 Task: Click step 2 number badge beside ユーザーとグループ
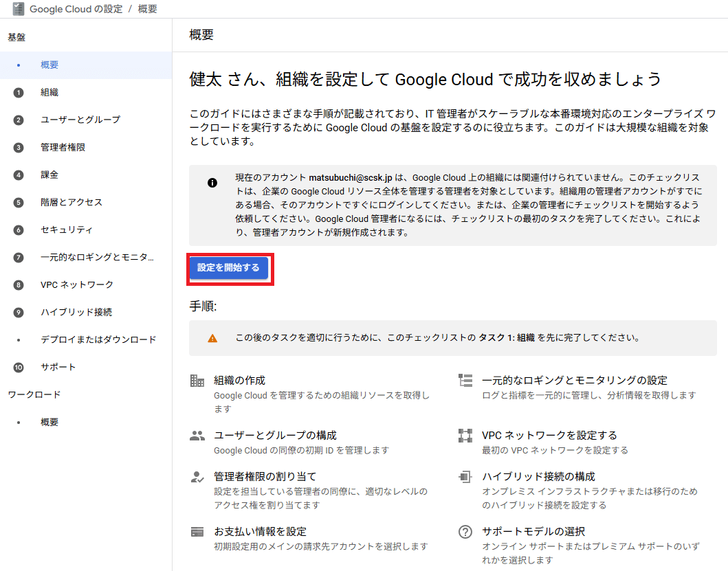tap(19, 120)
